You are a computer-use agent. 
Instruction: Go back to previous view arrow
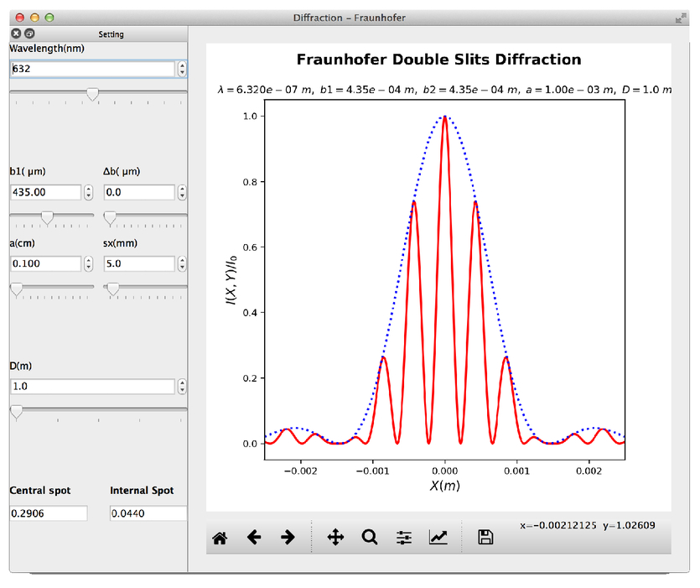(x=253, y=537)
